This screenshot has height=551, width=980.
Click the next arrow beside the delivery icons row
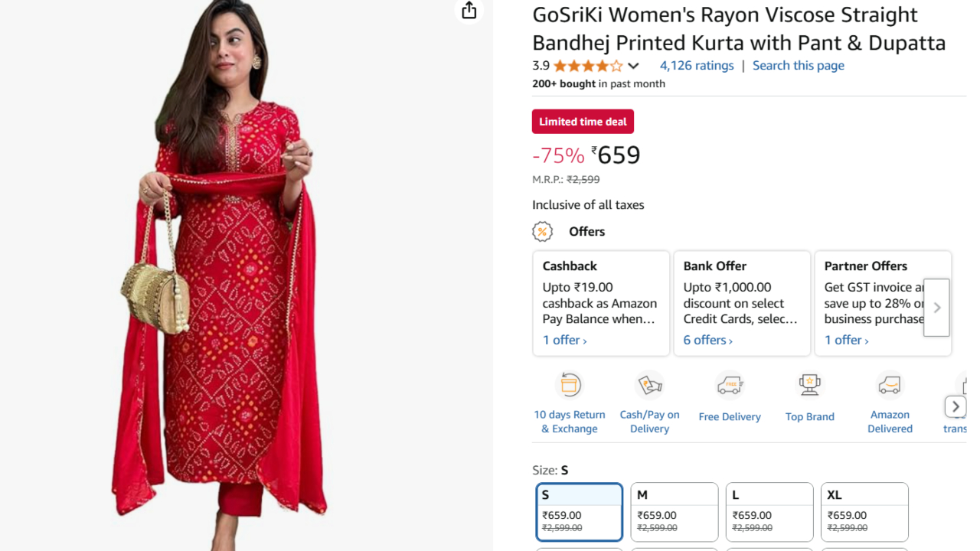click(955, 406)
